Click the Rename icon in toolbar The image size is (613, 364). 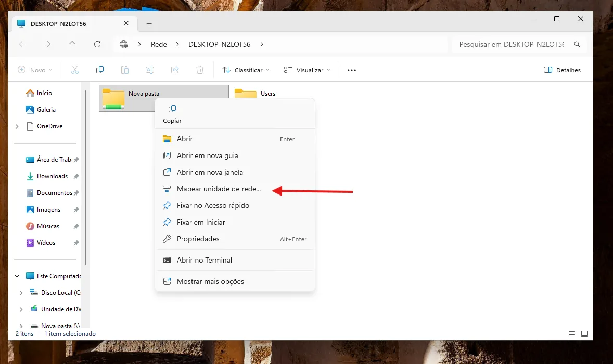tap(150, 70)
